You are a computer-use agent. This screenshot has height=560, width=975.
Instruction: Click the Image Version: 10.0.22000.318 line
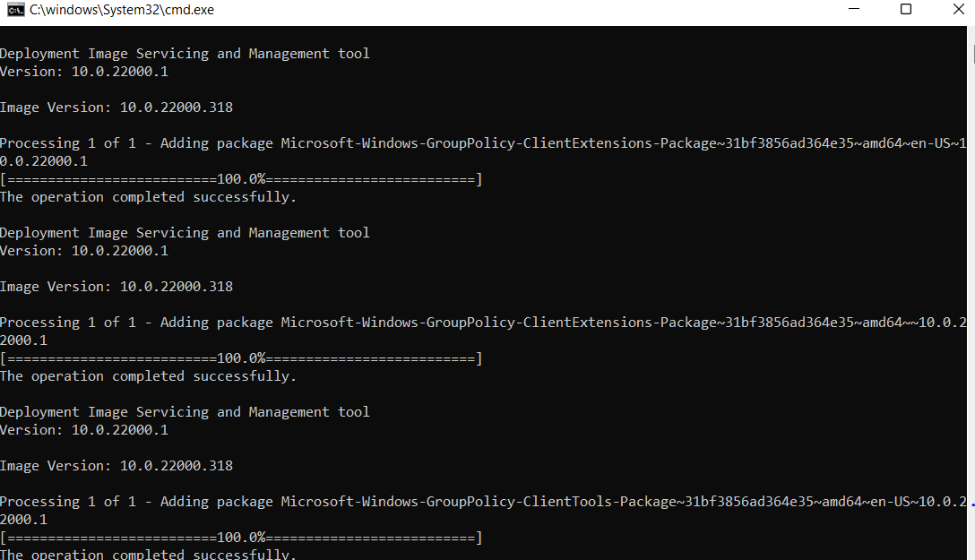pos(116,107)
